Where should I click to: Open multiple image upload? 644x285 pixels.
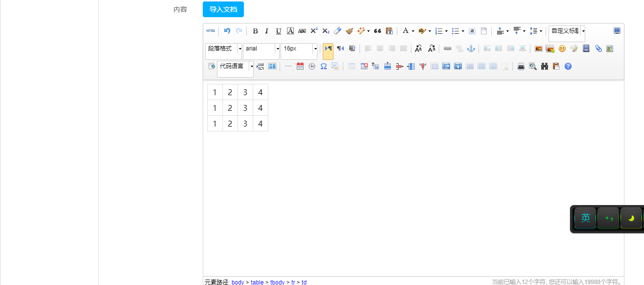tap(550, 49)
